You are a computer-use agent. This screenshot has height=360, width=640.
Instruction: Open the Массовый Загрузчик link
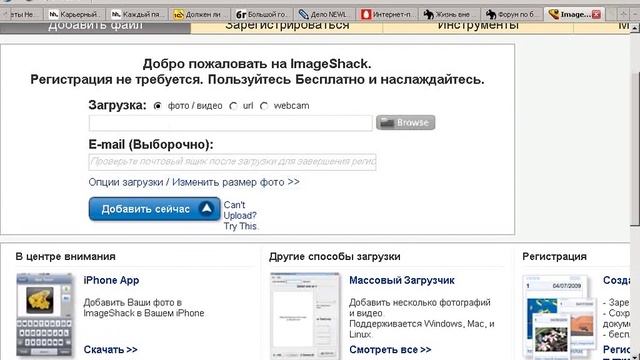(x=402, y=280)
